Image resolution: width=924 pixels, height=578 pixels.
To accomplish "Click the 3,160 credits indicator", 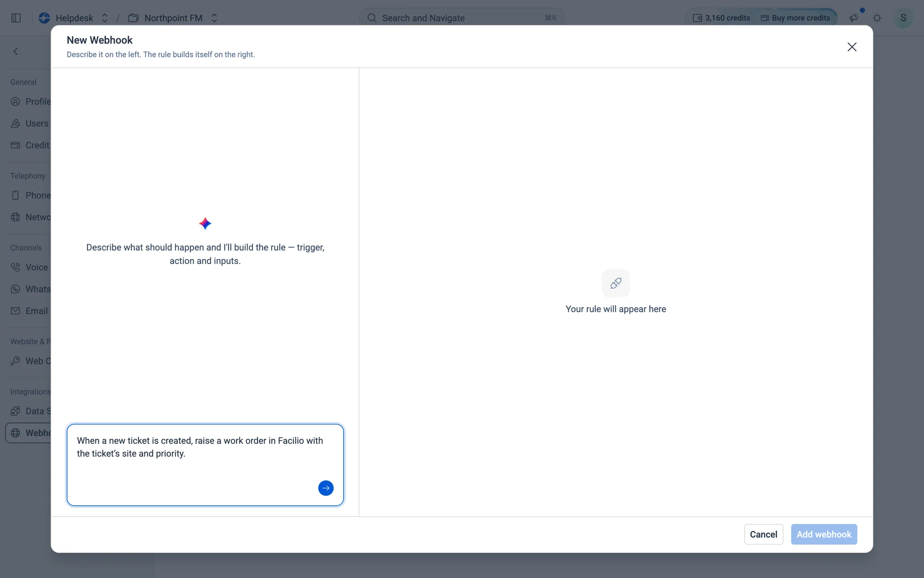I will coord(722,18).
